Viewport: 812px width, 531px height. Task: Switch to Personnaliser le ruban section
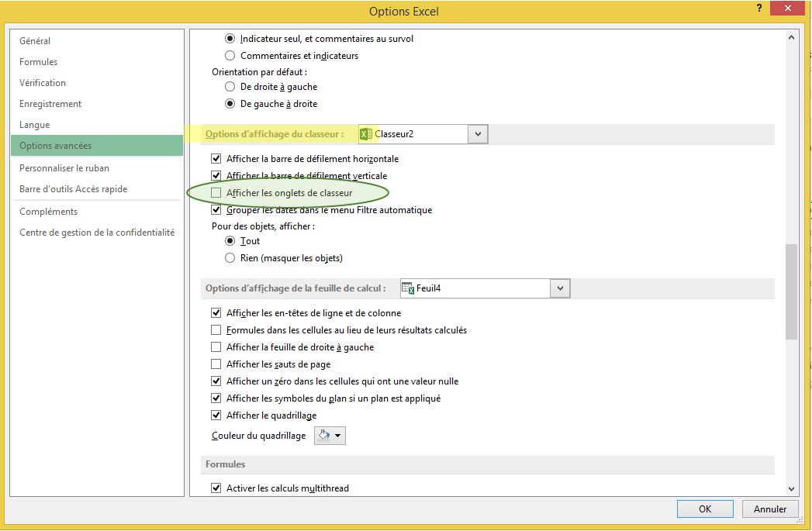click(64, 168)
